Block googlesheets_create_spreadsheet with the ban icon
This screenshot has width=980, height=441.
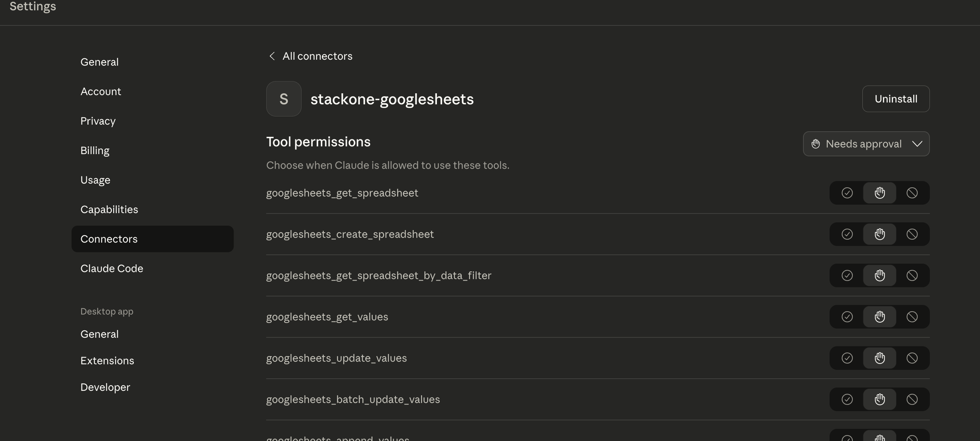(x=912, y=234)
